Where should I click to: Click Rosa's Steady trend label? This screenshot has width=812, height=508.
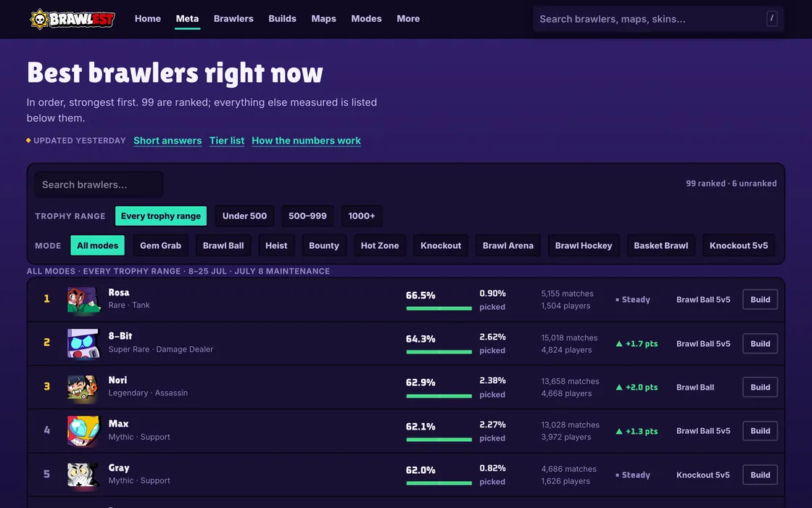pos(633,300)
